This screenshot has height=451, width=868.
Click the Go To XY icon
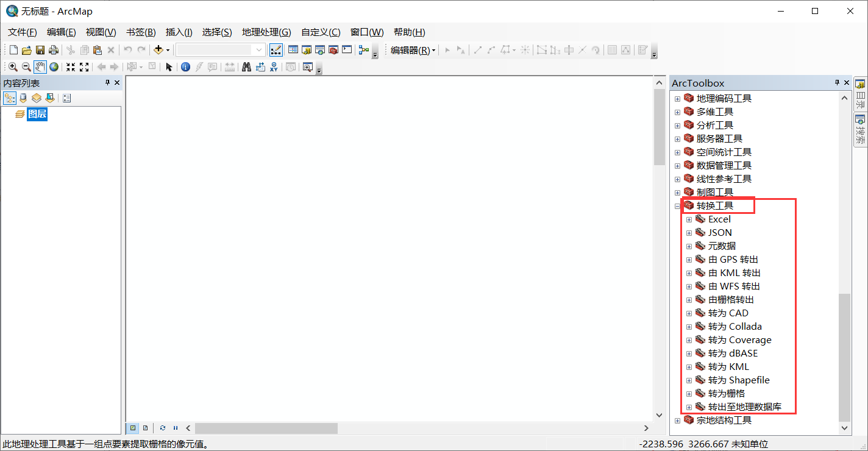274,67
